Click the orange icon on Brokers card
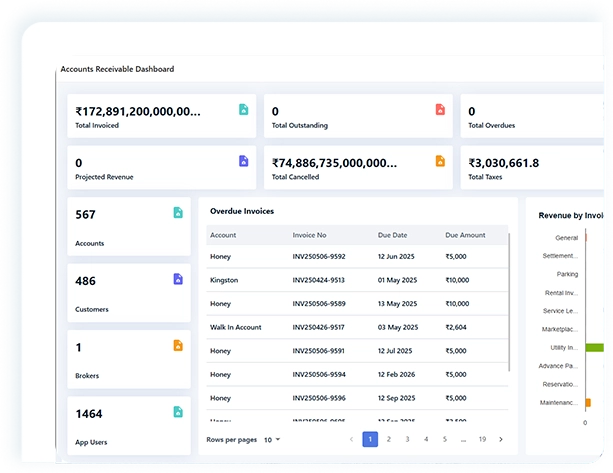 coord(178,345)
